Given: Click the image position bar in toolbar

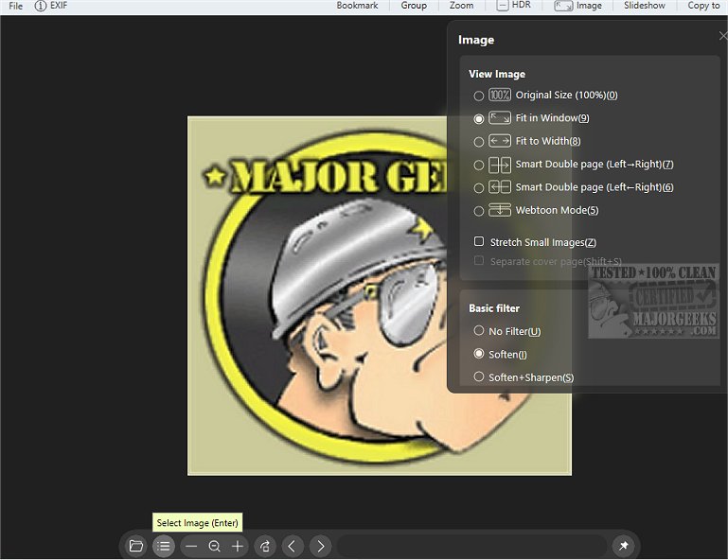Looking at the screenshot, I should [471, 546].
